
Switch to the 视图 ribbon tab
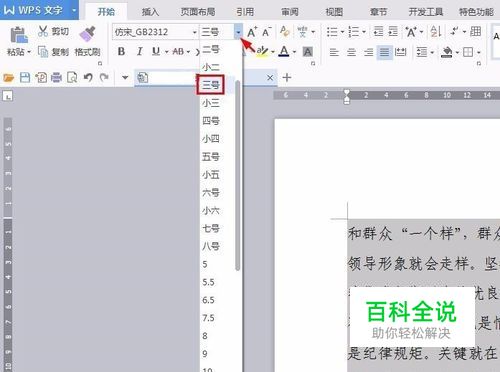(334, 12)
